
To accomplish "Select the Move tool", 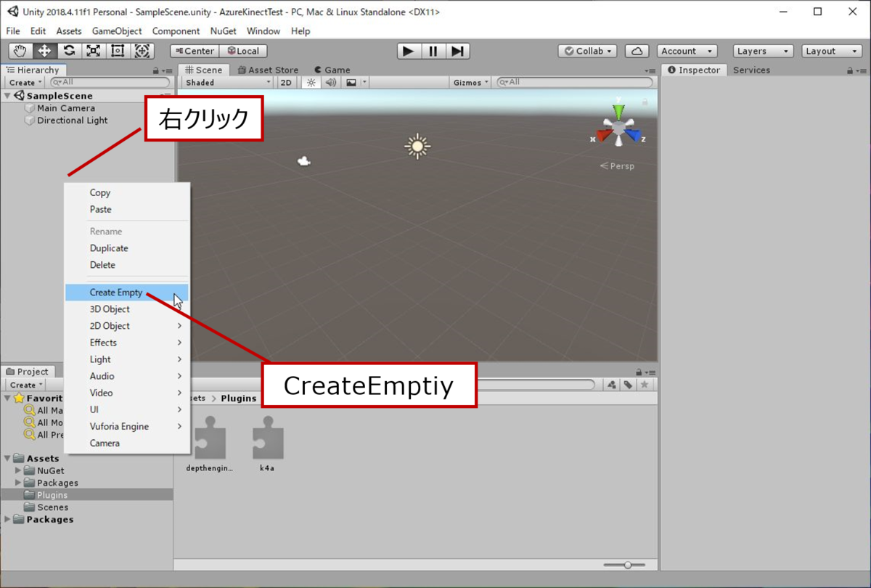I will pyautogui.click(x=45, y=51).
